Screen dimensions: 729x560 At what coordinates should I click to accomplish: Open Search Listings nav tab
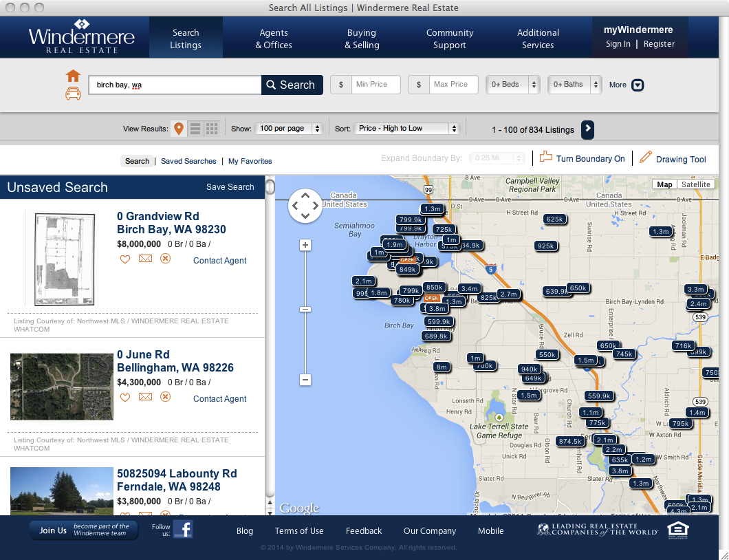pyautogui.click(x=186, y=39)
